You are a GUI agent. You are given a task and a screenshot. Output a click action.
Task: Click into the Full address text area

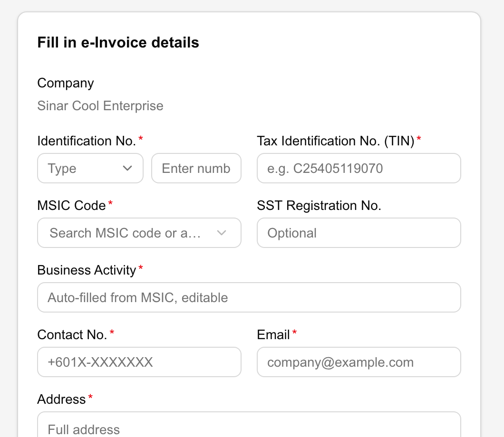click(249, 425)
